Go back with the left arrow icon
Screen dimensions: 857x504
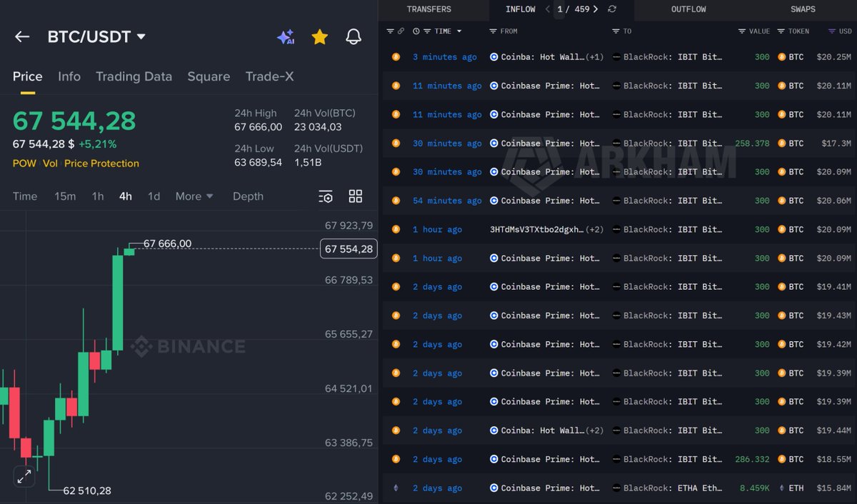(x=22, y=36)
